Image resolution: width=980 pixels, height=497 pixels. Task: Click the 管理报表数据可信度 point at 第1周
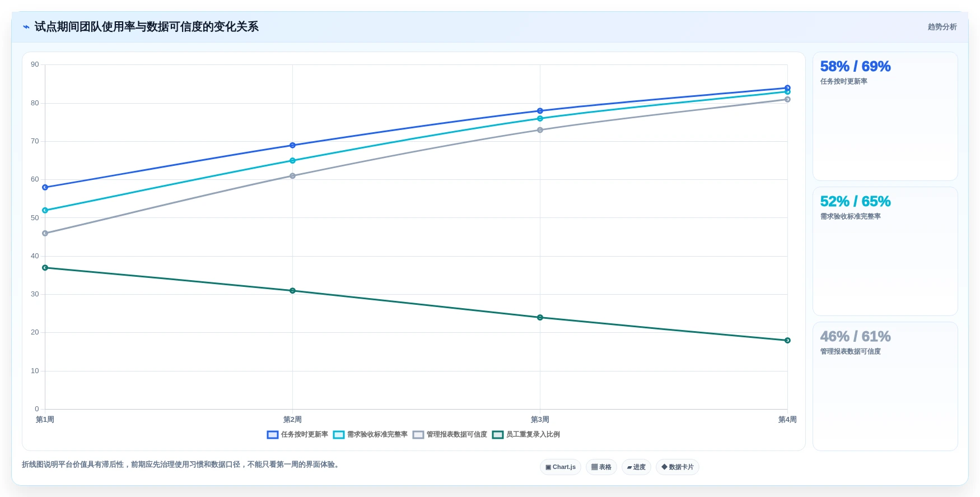tap(45, 234)
